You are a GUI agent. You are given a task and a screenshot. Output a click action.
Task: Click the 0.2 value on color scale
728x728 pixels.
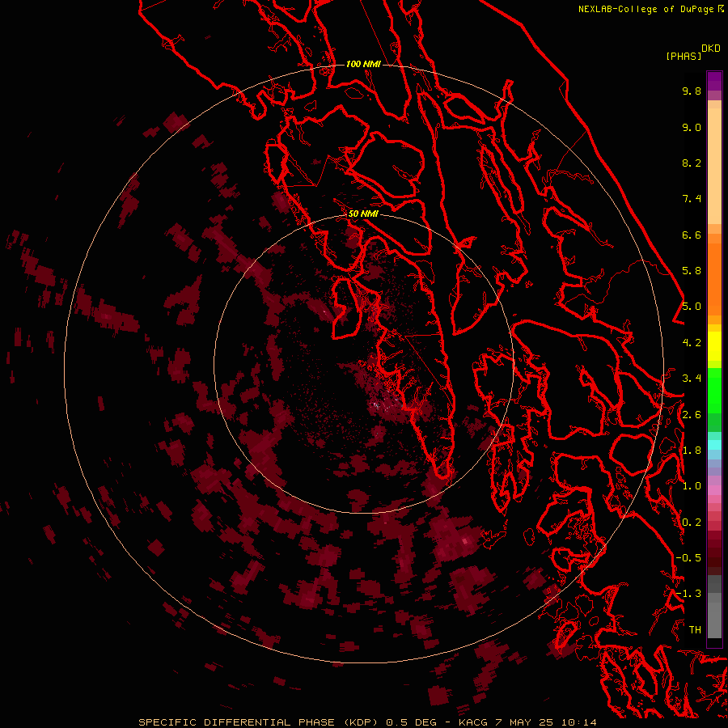692,523
